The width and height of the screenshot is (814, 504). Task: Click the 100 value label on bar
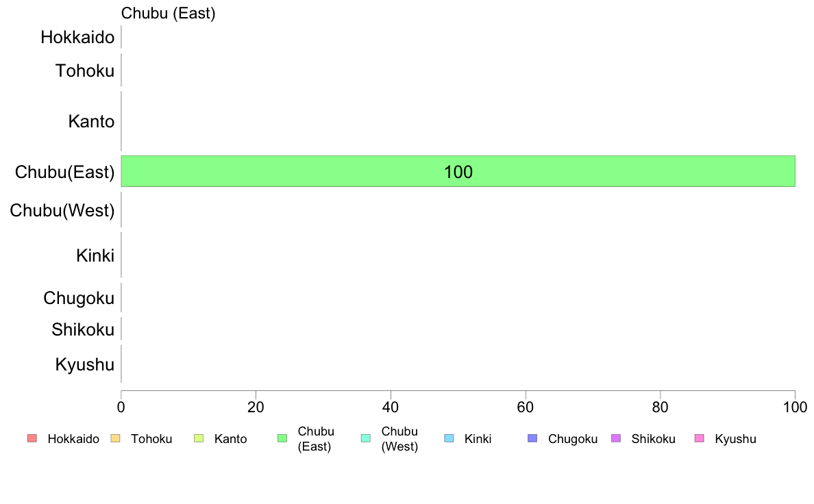pos(458,173)
